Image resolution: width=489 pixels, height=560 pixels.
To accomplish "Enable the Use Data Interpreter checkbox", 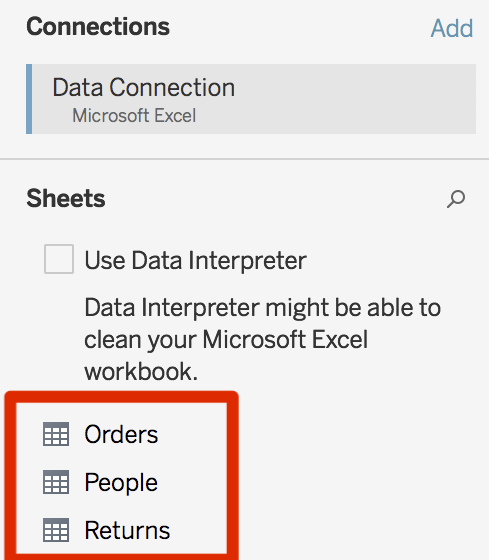I will tap(59, 259).
